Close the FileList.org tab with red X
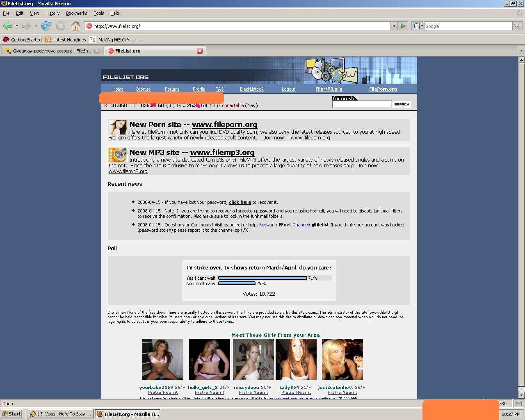Image resolution: width=525 pixels, height=420 pixels. (x=200, y=51)
